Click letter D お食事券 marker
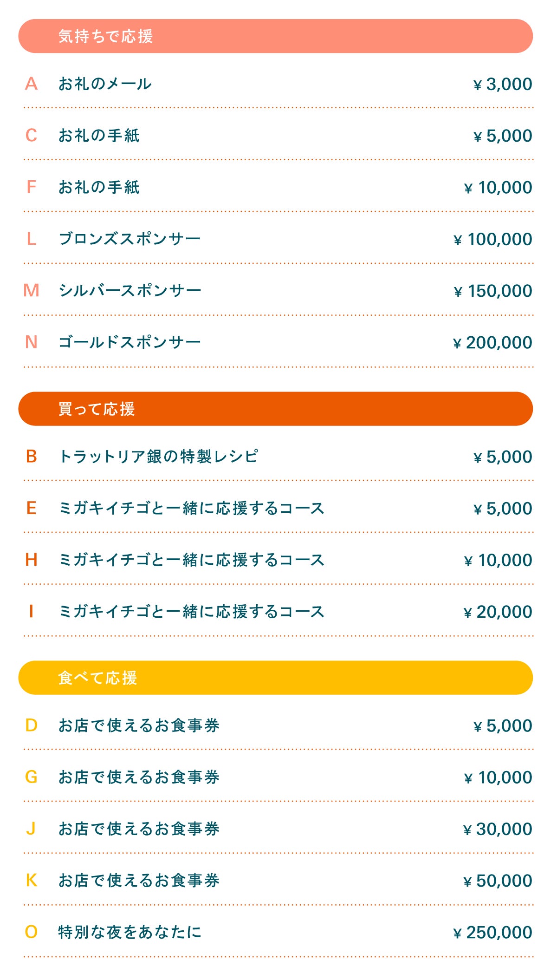The width and height of the screenshot is (557, 980). pos(31,725)
